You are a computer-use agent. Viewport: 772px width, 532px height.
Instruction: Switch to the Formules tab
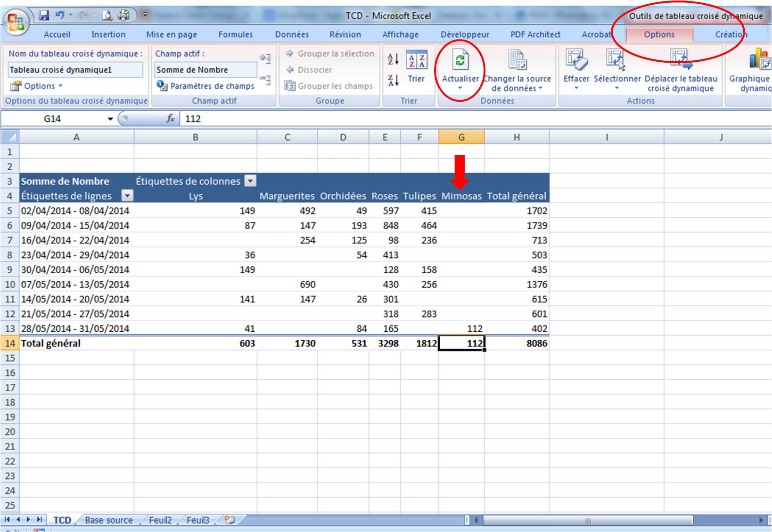pyautogui.click(x=236, y=34)
